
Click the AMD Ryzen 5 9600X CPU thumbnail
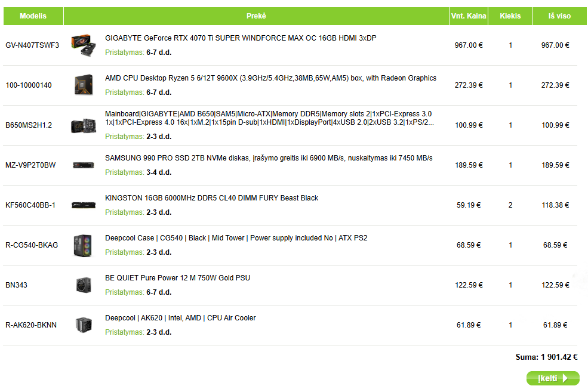click(x=83, y=85)
